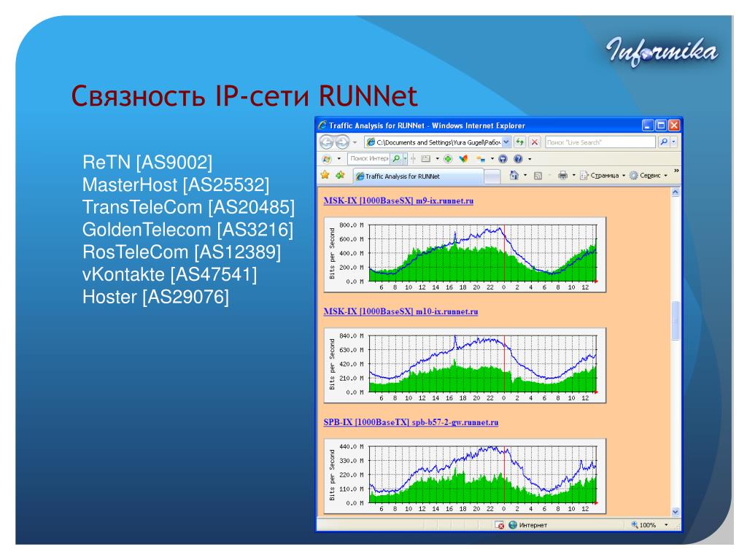Click the Windows Live toolbar logo

point(326,158)
